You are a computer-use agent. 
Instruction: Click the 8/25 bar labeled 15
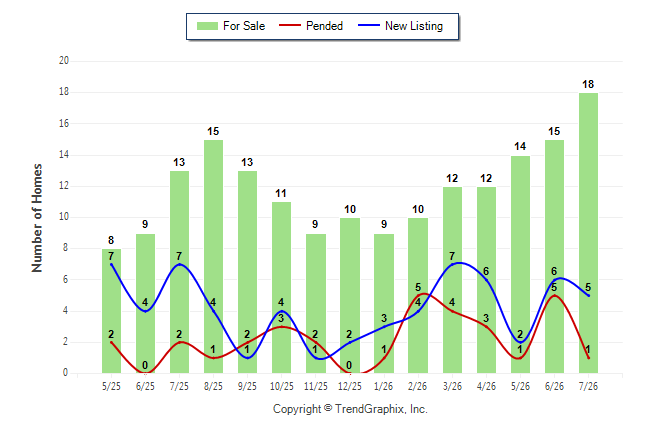click(213, 256)
